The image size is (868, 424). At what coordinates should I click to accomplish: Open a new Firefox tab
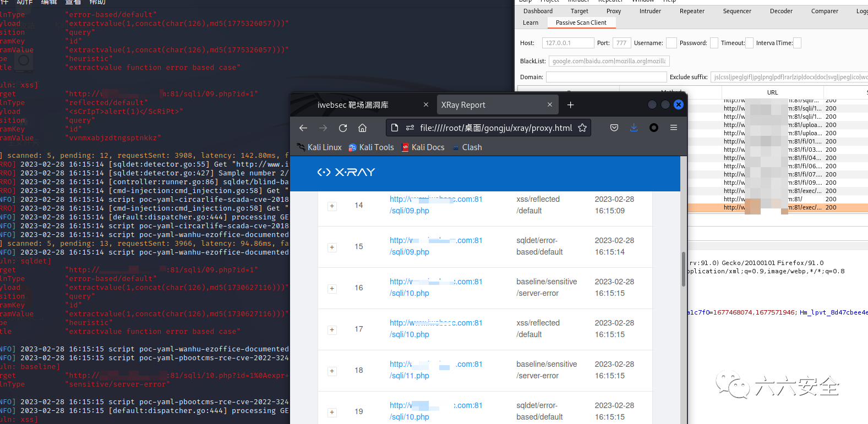point(571,105)
